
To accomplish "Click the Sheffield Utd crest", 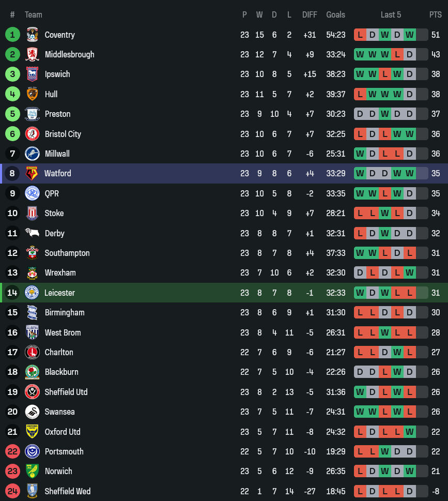I will (32, 392).
